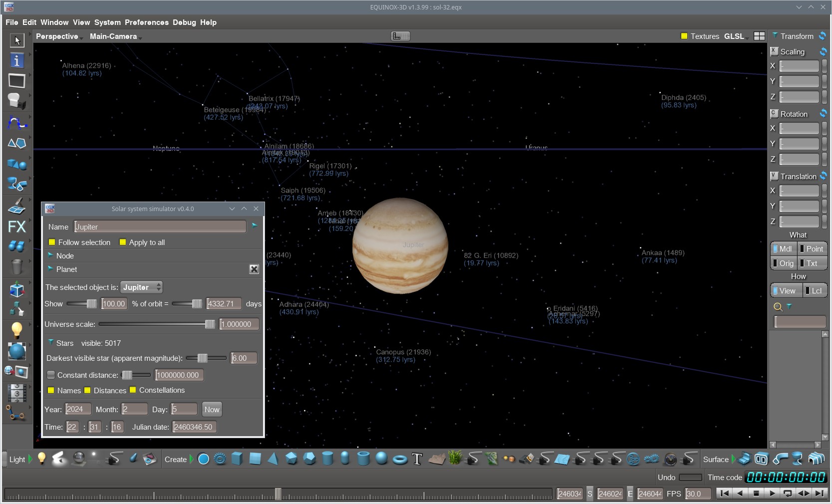Click the Now button

[x=212, y=409]
